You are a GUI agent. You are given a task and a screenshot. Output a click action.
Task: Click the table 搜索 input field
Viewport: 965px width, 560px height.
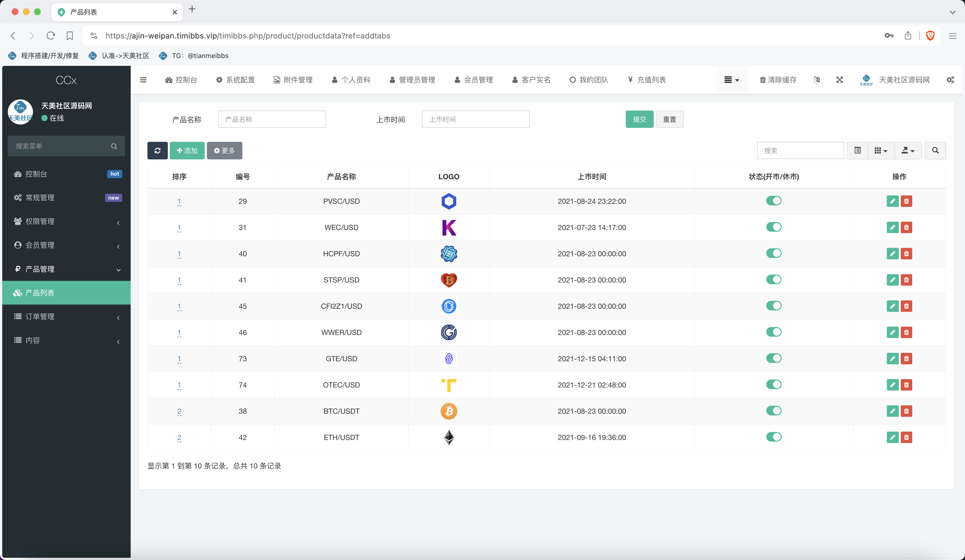800,150
